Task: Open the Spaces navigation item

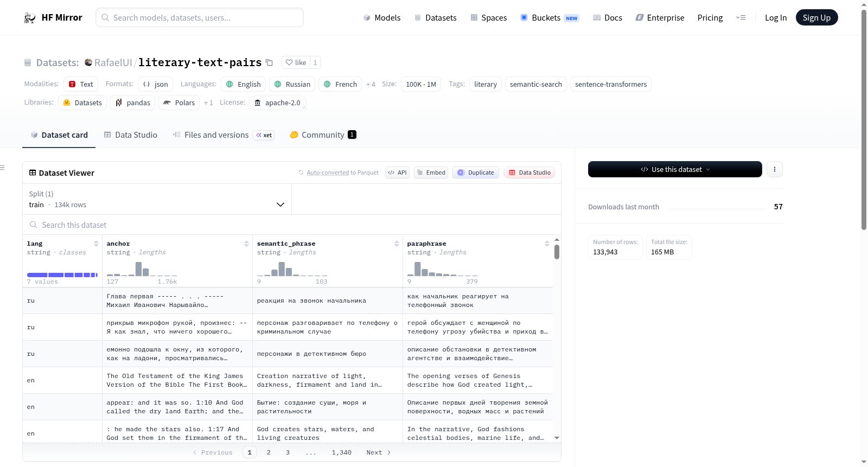Action: [488, 18]
